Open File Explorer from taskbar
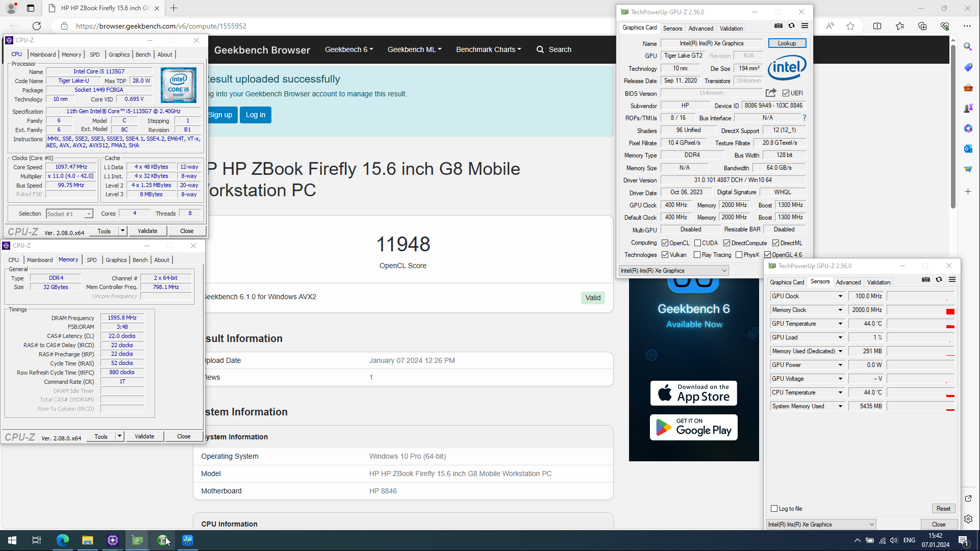The height and width of the screenshot is (551, 980). coord(88,540)
